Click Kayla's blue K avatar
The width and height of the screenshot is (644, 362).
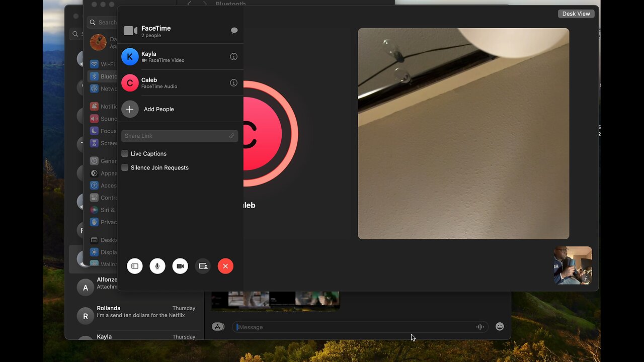coord(130,57)
